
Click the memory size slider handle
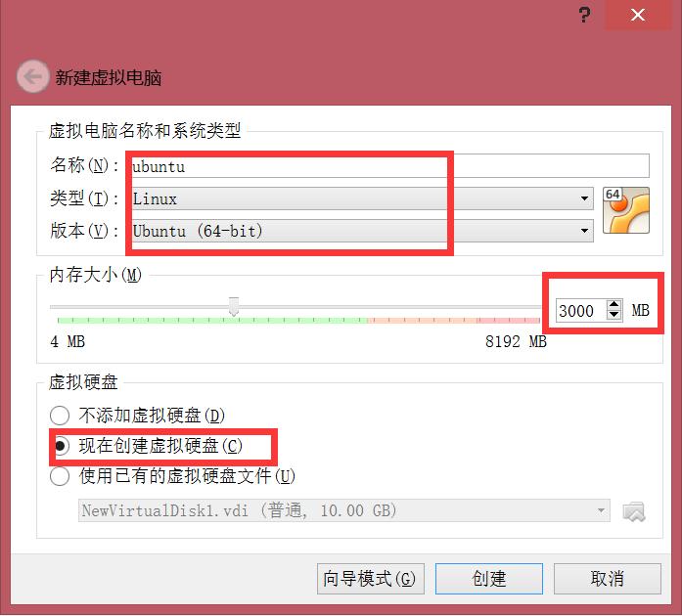point(234,306)
